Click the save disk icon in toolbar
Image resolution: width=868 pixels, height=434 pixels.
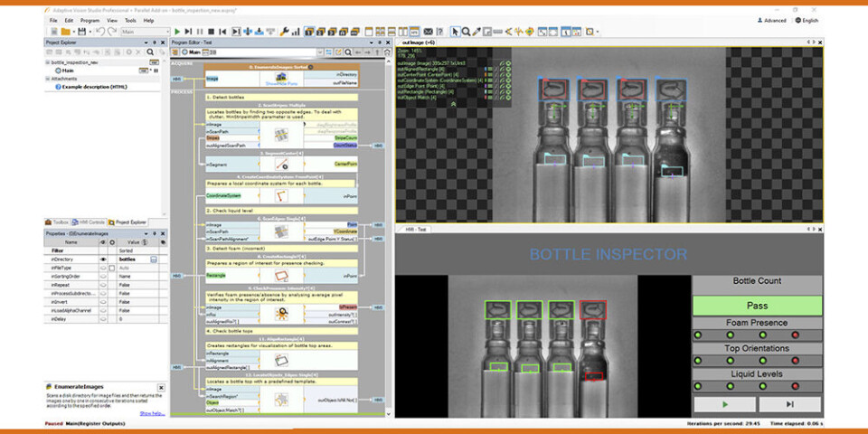pyautogui.click(x=82, y=32)
